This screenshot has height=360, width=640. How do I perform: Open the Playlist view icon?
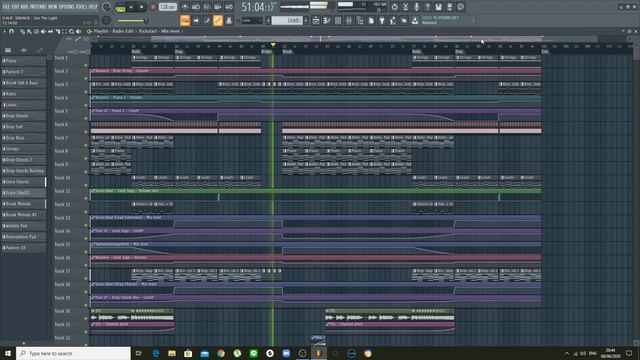point(316,20)
